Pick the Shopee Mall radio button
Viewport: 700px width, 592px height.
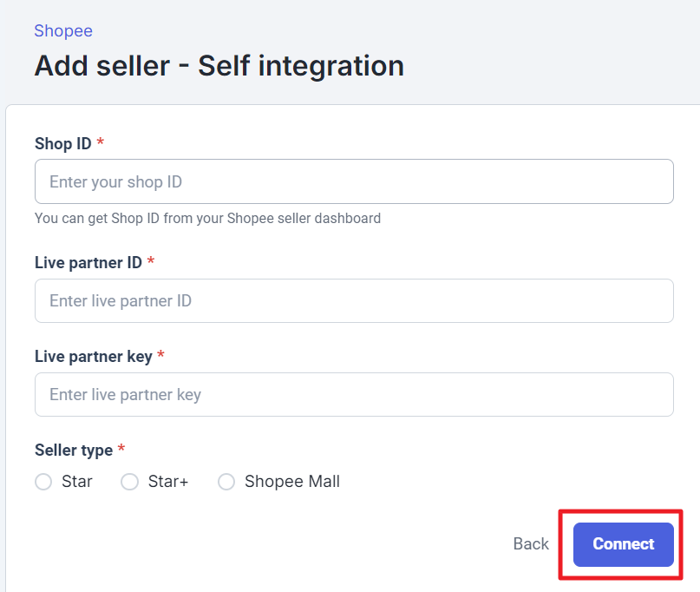pos(226,482)
